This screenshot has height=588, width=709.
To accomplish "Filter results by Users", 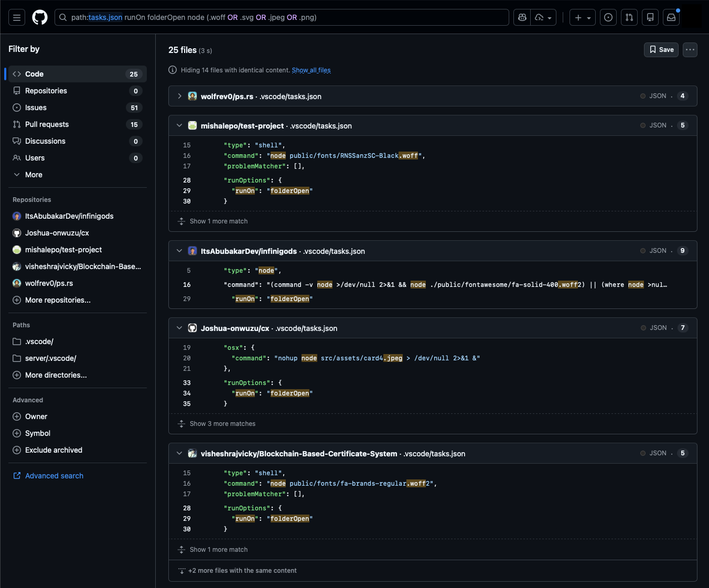I will pyautogui.click(x=78, y=158).
